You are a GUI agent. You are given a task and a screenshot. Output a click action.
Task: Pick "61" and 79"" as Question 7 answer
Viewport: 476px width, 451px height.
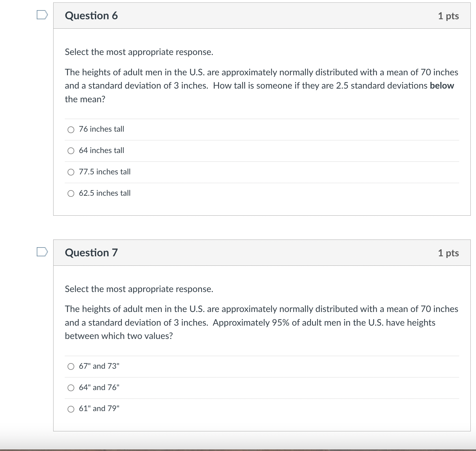click(x=71, y=409)
